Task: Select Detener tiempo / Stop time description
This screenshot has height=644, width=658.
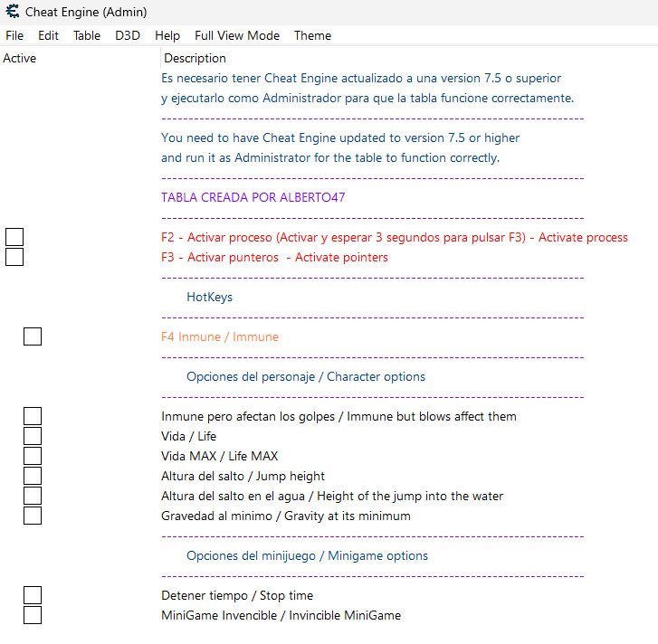Action: pyautogui.click(x=237, y=595)
